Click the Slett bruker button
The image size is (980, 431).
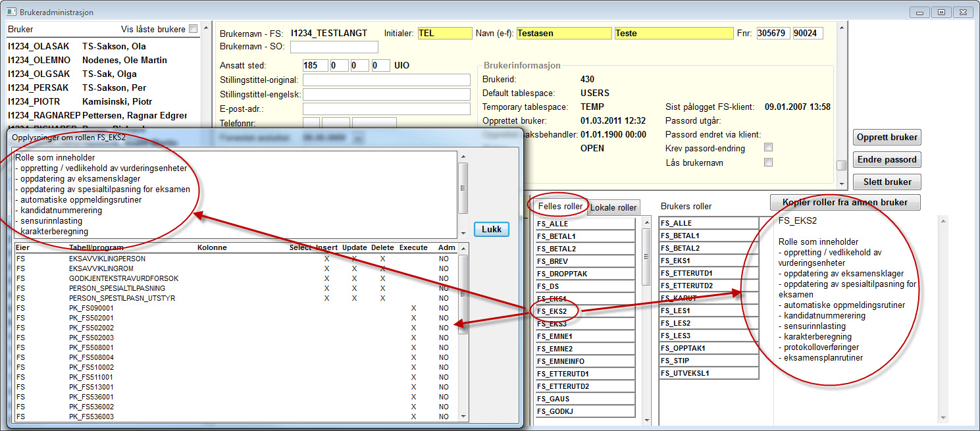pos(887,182)
